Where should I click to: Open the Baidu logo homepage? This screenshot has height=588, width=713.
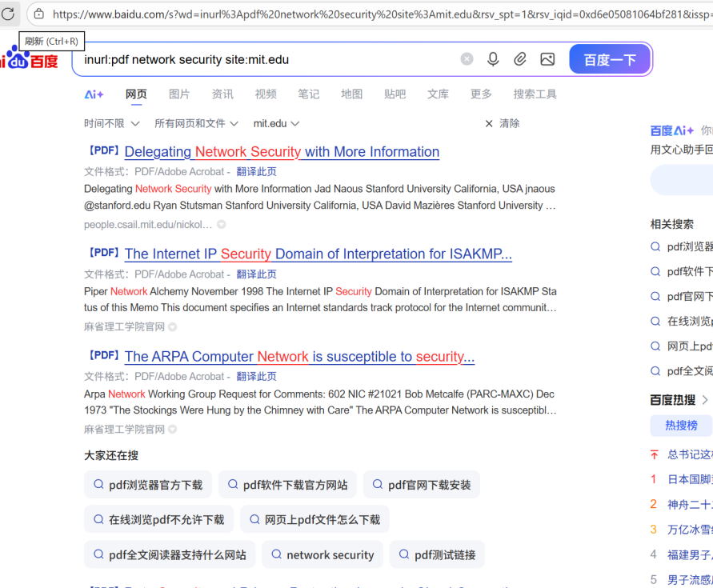tap(30, 58)
